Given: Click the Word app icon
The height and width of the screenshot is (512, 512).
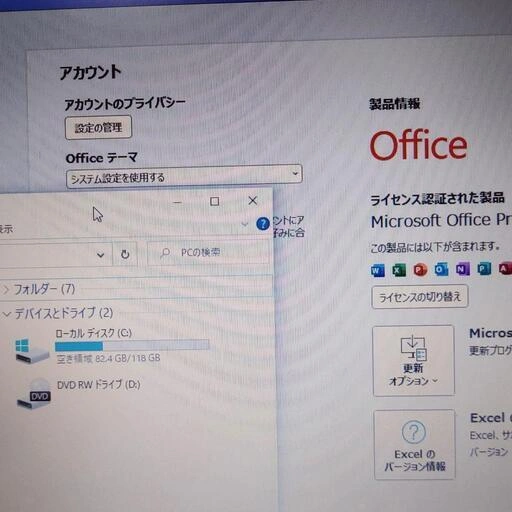Looking at the screenshot, I should click(378, 270).
